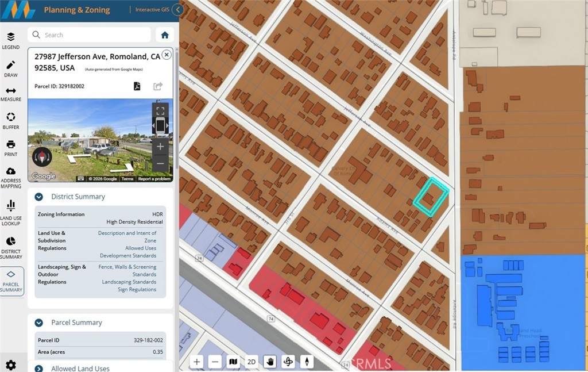This screenshot has width=588, height=372.
Task: Select the map rotate tool
Action: point(288,362)
